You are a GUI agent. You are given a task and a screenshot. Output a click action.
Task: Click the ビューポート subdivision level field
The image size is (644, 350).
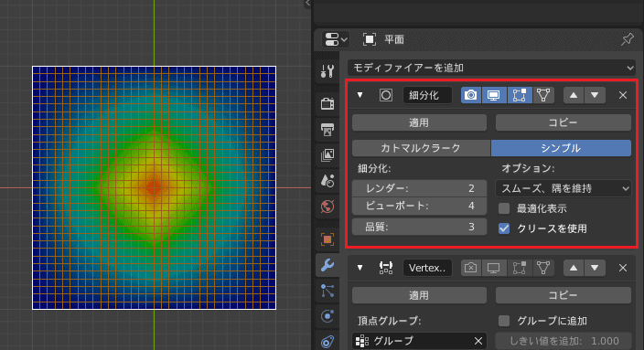tap(419, 206)
